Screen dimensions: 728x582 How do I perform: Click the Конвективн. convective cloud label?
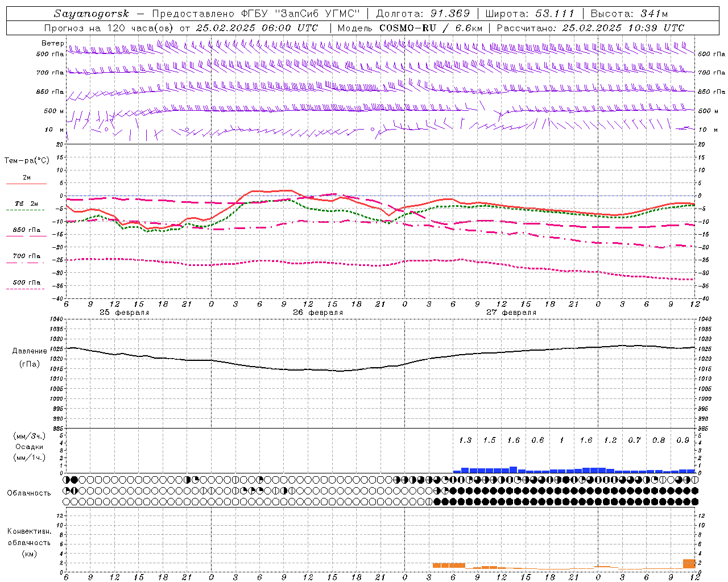pos(29,531)
